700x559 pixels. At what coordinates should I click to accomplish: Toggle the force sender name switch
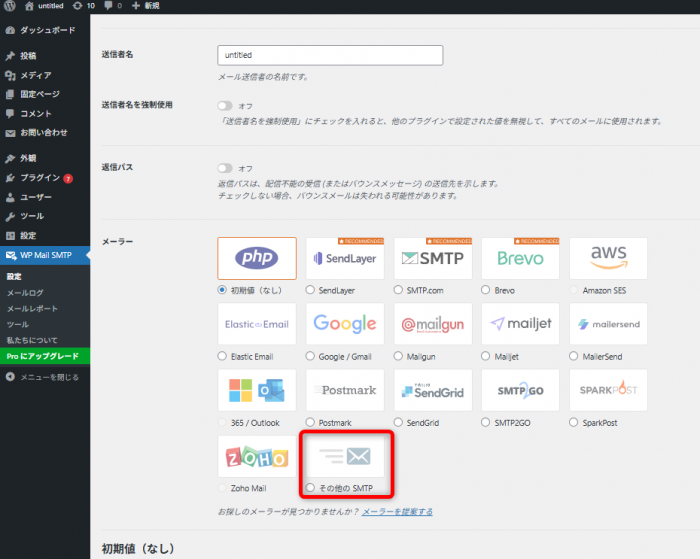tap(225, 105)
